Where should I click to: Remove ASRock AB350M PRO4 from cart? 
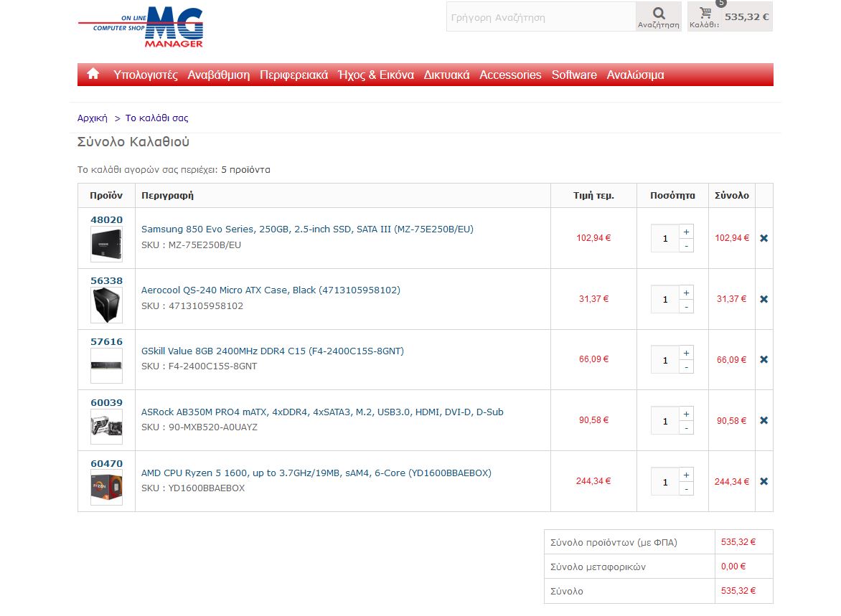(x=764, y=420)
